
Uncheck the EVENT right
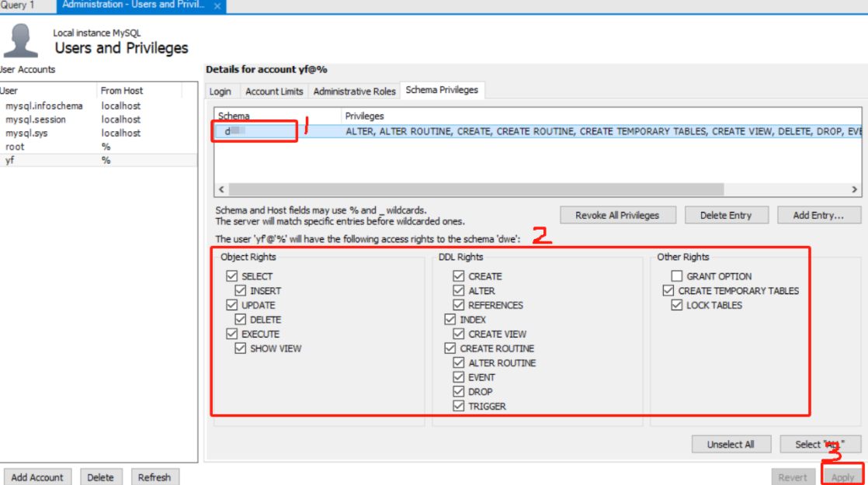pyautogui.click(x=458, y=376)
